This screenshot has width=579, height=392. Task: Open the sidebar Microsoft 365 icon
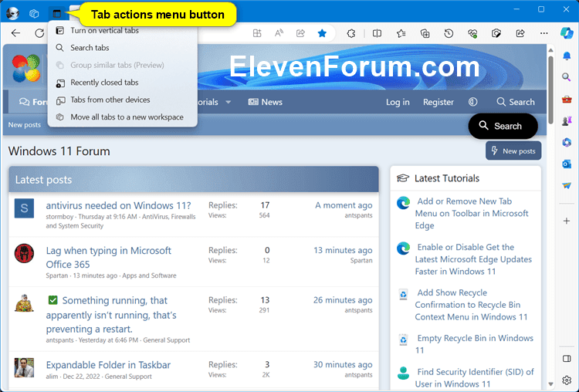(567, 142)
